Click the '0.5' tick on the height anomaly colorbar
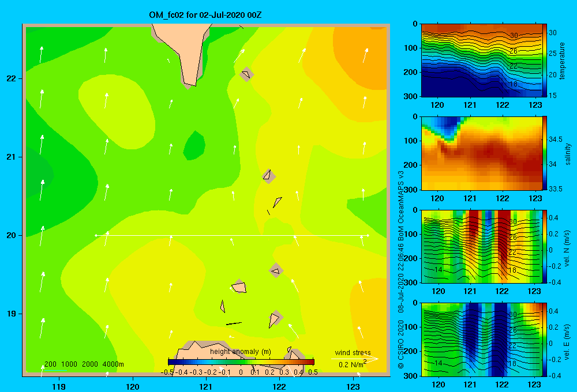577x392 pixels. pos(313,372)
